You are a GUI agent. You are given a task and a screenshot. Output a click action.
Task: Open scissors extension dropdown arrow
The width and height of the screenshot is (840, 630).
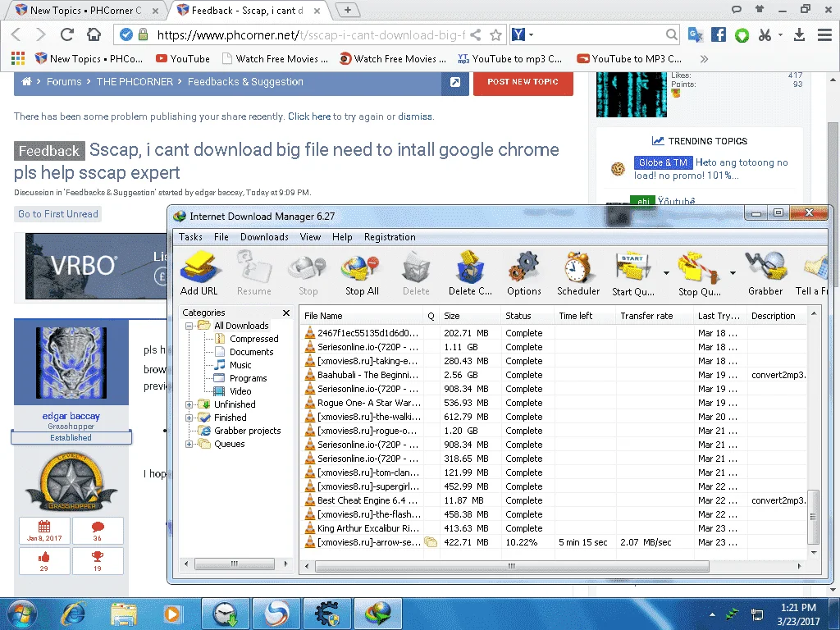pyautogui.click(x=781, y=34)
